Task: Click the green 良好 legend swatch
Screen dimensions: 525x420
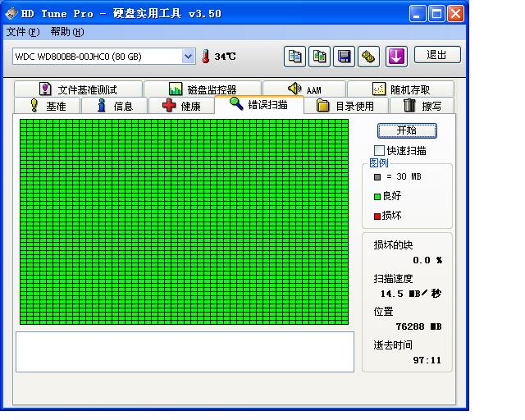Action: pos(377,197)
